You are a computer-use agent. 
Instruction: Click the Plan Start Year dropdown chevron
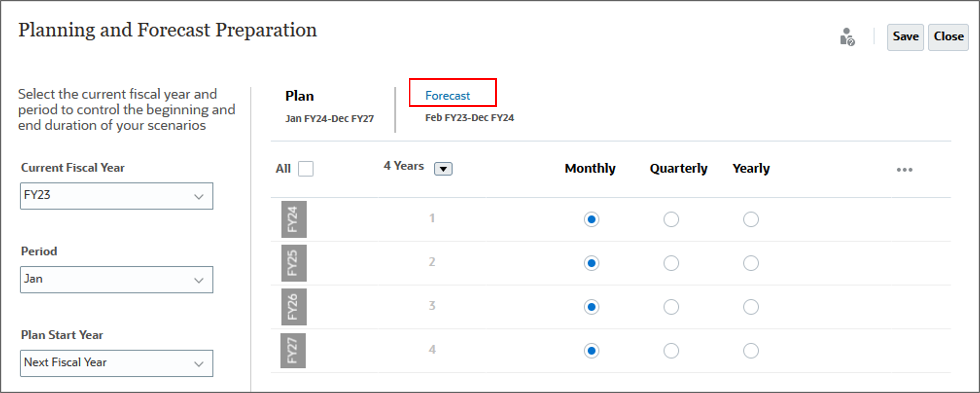click(198, 363)
